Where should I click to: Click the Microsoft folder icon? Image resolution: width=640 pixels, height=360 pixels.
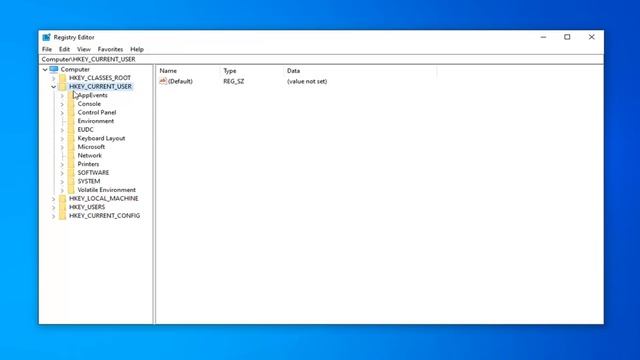(71, 147)
